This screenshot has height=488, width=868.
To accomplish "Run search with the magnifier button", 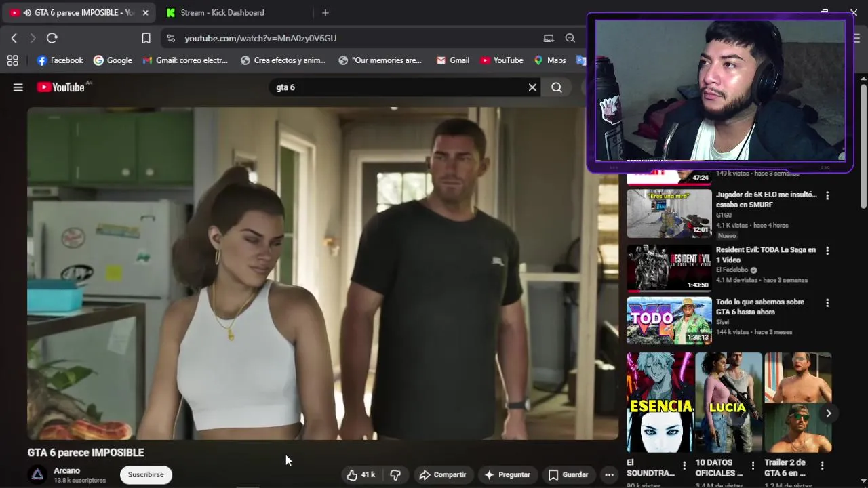I will coord(557,87).
